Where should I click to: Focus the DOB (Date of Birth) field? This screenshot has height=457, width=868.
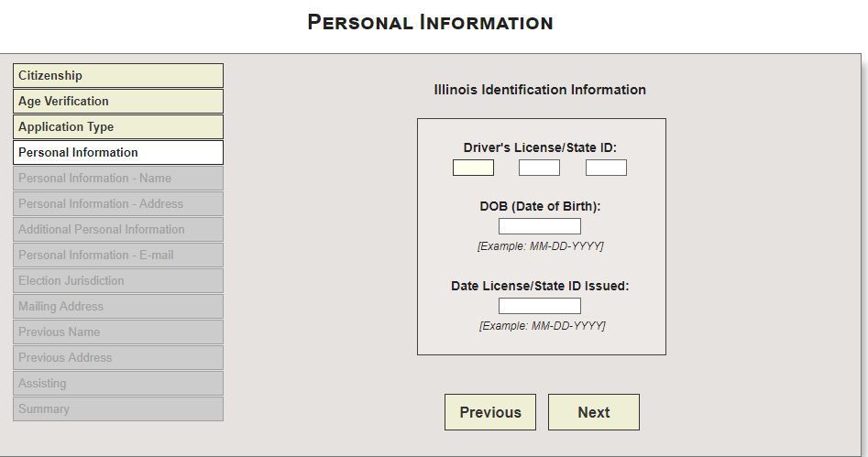(539, 226)
